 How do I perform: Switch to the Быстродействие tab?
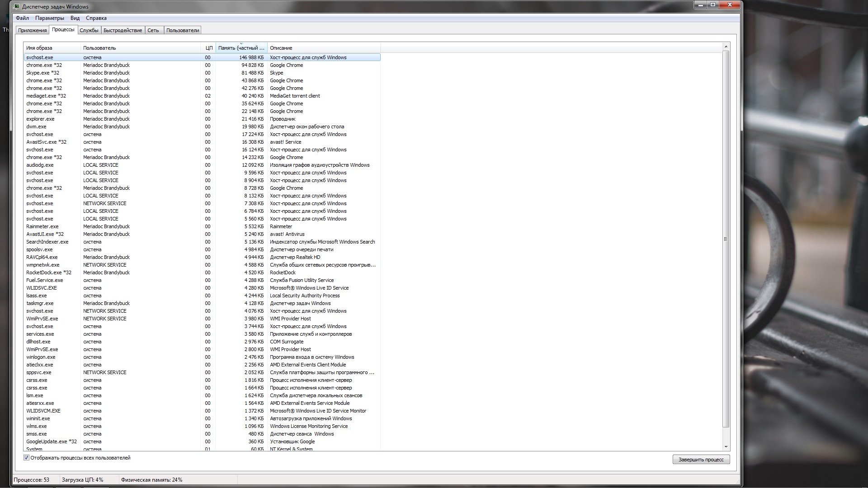(x=123, y=30)
